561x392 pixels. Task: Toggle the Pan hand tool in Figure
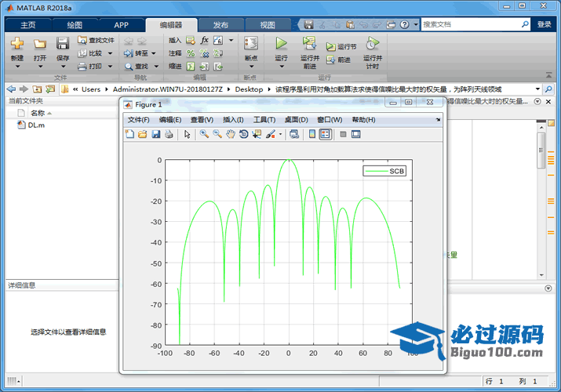pos(231,134)
